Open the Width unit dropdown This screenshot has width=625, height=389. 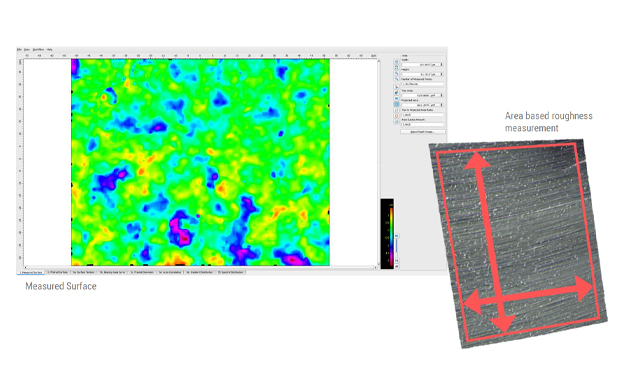click(x=437, y=65)
